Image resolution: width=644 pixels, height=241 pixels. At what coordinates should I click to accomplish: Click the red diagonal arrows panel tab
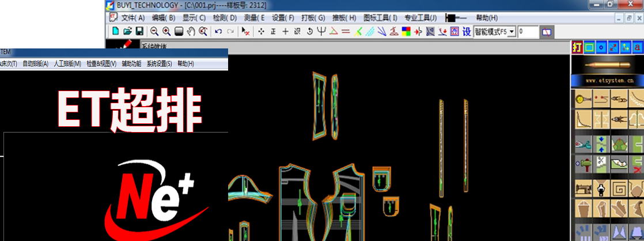613,47
